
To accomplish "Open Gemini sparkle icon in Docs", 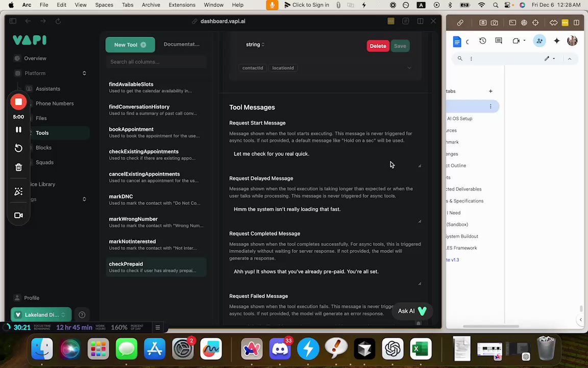I will (x=556, y=40).
